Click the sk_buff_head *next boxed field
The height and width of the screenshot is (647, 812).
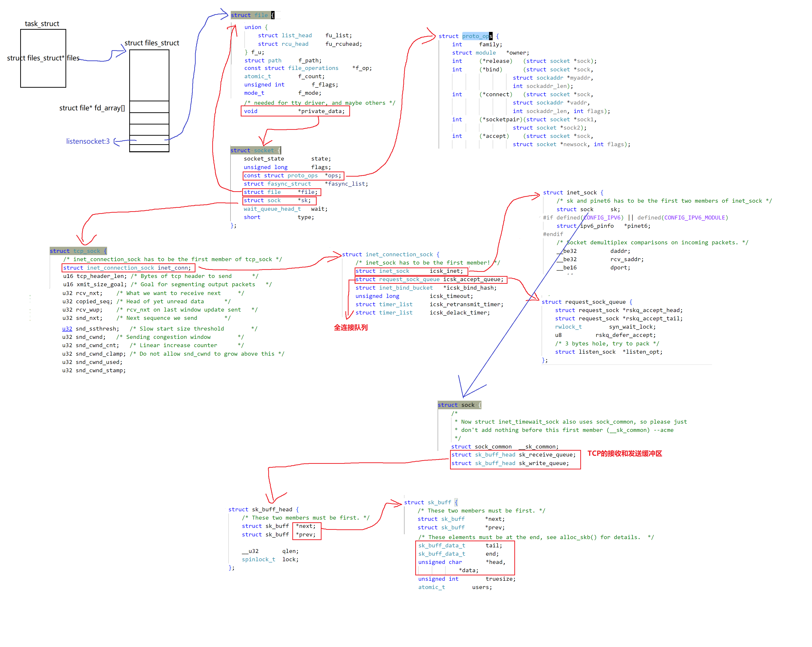click(306, 526)
